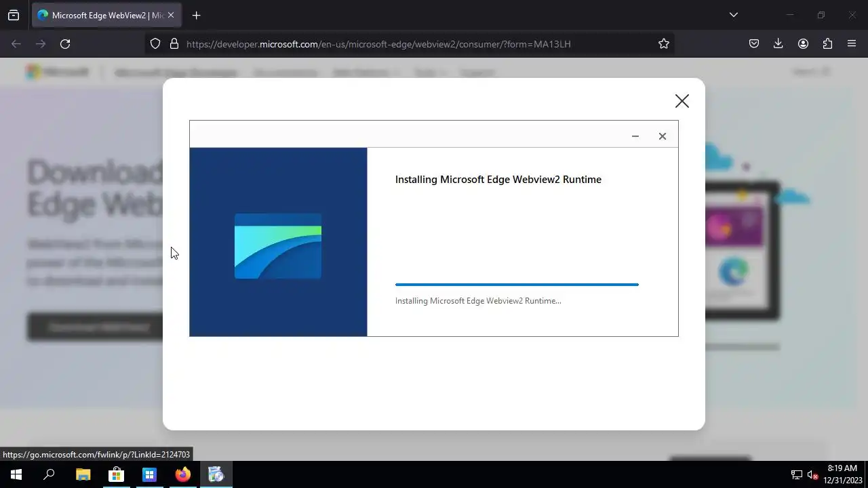Expand the list all tabs chevron
The image size is (868, 488).
coord(733,15)
